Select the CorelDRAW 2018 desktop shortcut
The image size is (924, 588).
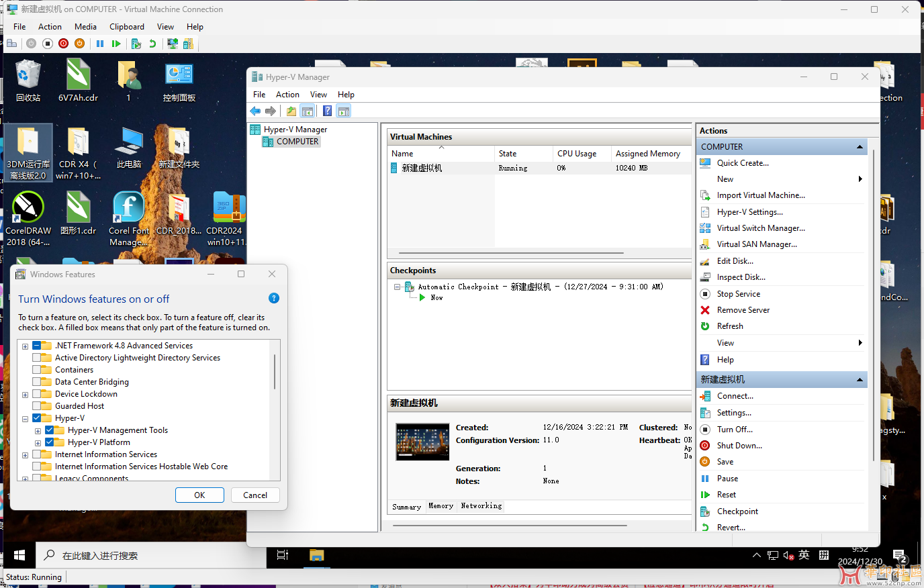tap(28, 218)
